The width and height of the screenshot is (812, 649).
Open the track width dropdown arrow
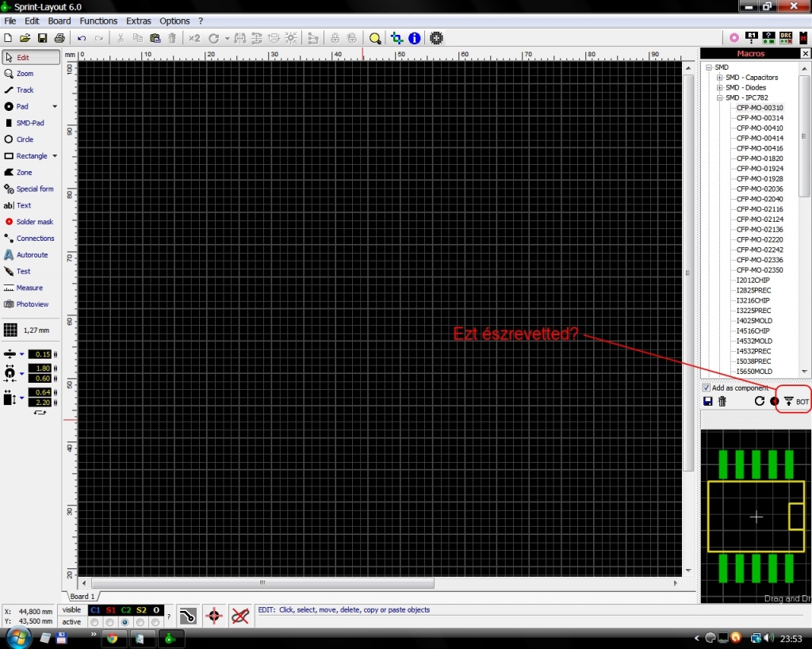point(21,354)
